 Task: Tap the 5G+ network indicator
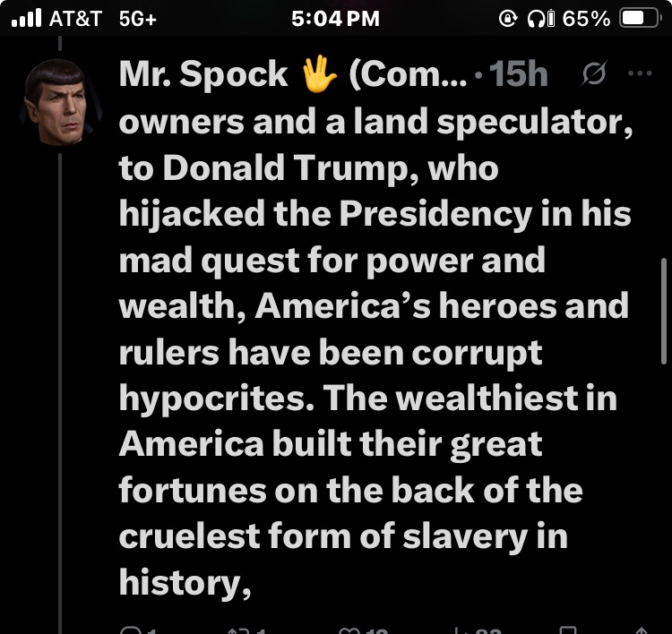click(137, 18)
